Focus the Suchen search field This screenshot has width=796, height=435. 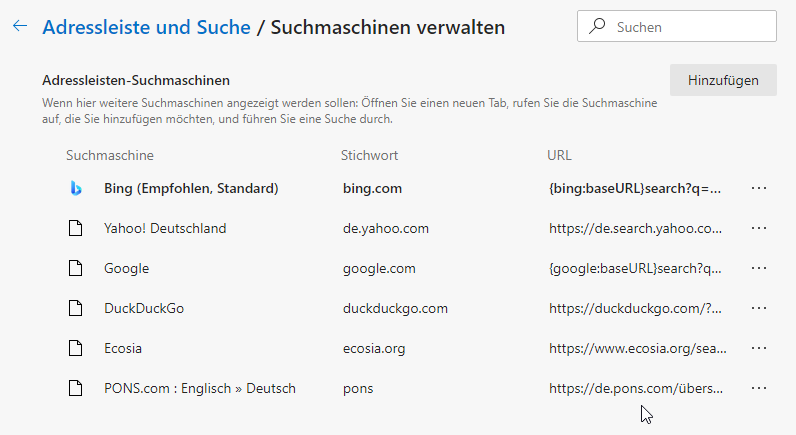[677, 26]
